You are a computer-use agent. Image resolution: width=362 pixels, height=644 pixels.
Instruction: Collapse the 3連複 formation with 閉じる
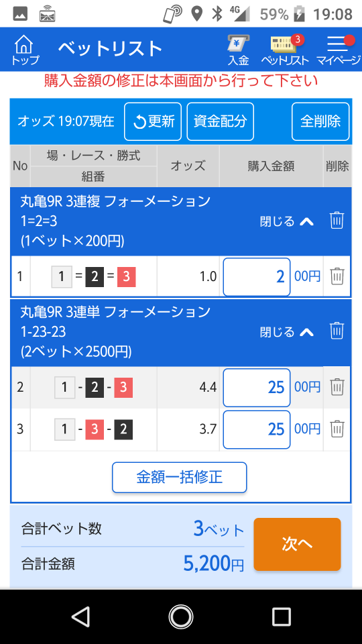coord(287,221)
